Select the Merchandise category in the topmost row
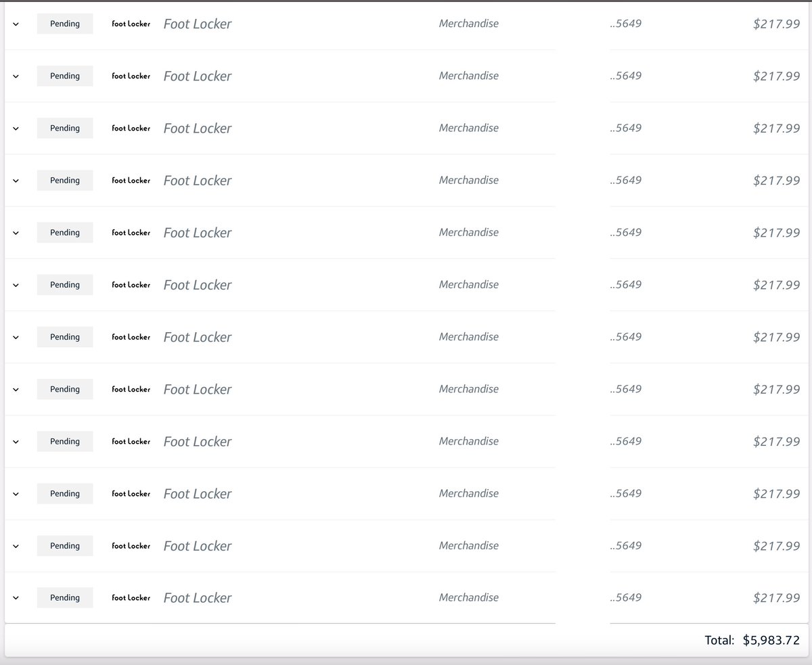The height and width of the screenshot is (665, 812). pos(468,24)
